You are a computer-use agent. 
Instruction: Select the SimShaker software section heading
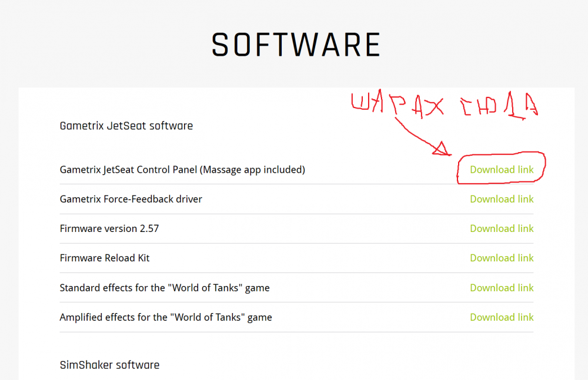pyautogui.click(x=109, y=365)
